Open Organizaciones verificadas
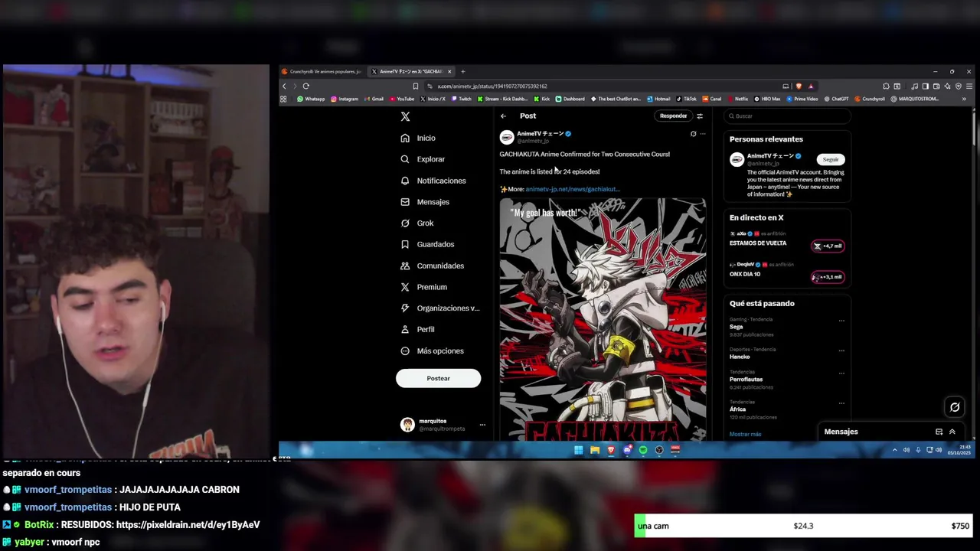This screenshot has width=980, height=551. pos(440,308)
